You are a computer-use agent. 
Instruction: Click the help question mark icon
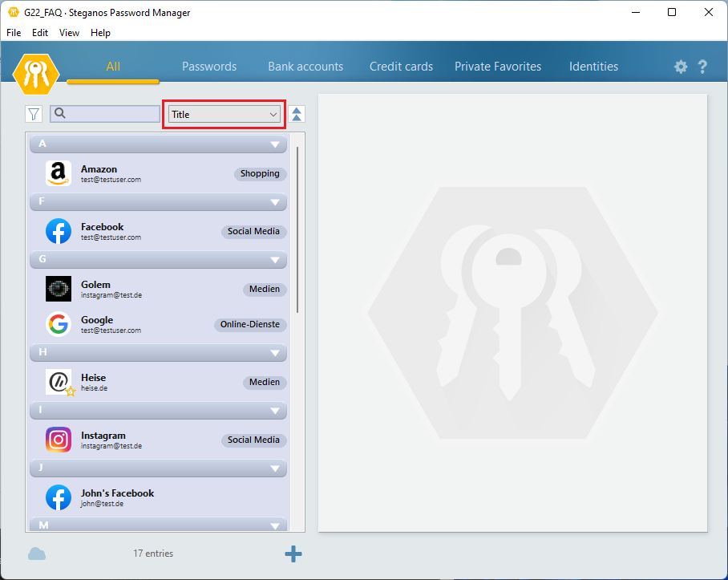(702, 67)
